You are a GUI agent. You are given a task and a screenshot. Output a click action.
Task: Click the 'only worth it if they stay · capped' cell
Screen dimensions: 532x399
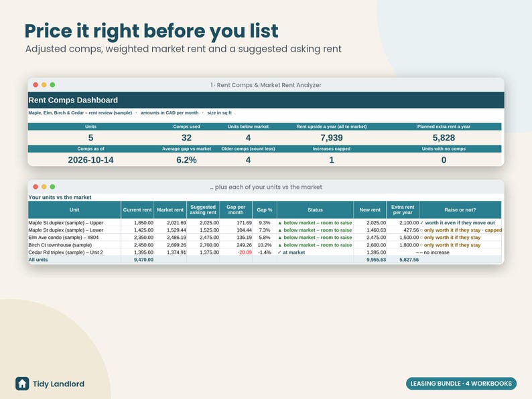(x=461, y=230)
